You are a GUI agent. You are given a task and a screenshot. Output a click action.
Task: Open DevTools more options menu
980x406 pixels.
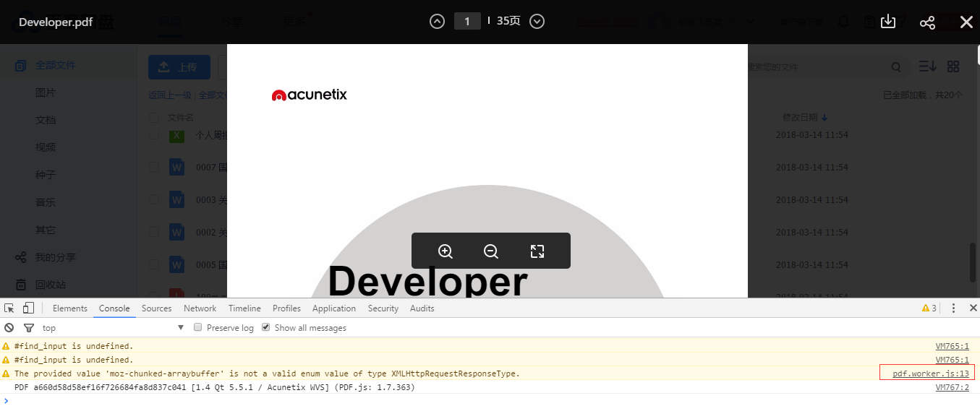pos(953,308)
